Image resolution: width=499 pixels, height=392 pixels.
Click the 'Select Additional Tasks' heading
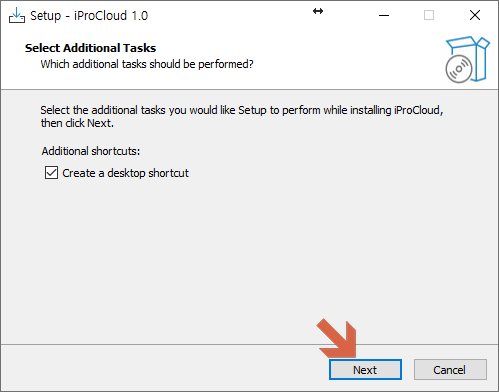90,48
